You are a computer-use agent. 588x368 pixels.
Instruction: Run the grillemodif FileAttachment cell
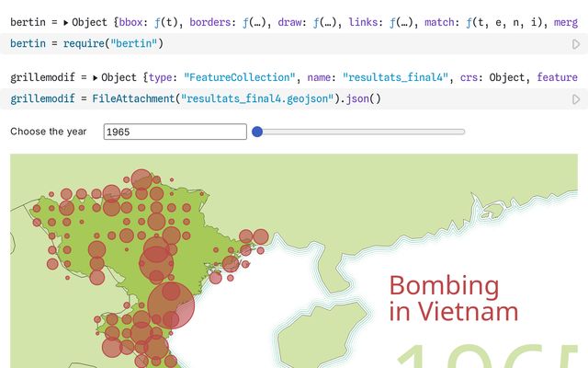[x=576, y=99]
